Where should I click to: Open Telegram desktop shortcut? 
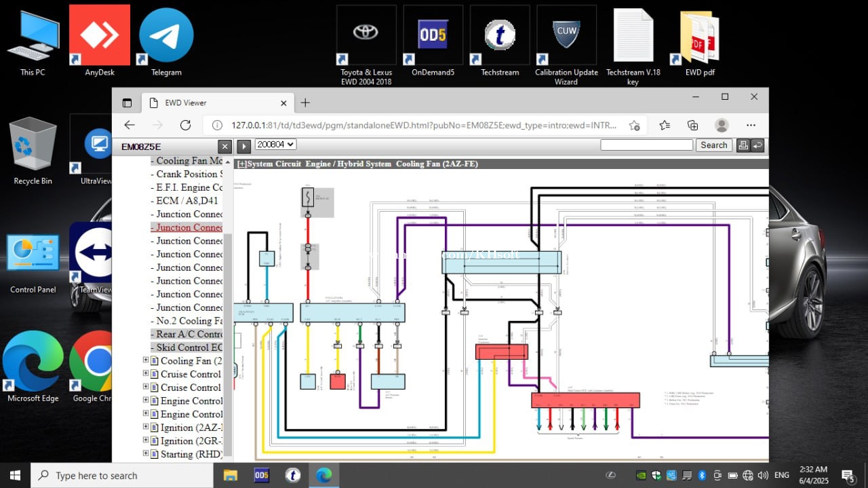[166, 41]
